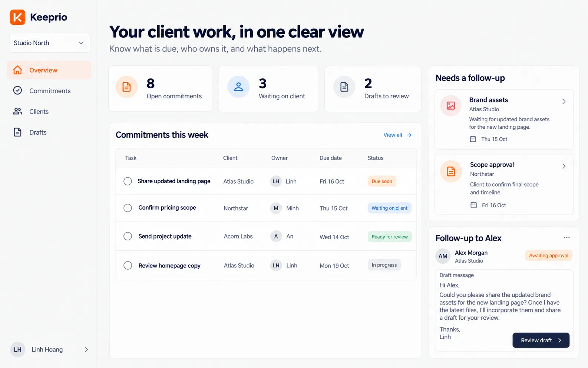Navigate to Clients

click(49, 111)
